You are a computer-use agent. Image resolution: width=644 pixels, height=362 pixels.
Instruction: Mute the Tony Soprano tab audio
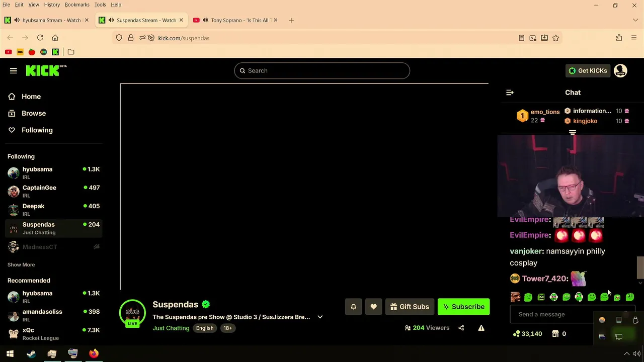pos(205,20)
